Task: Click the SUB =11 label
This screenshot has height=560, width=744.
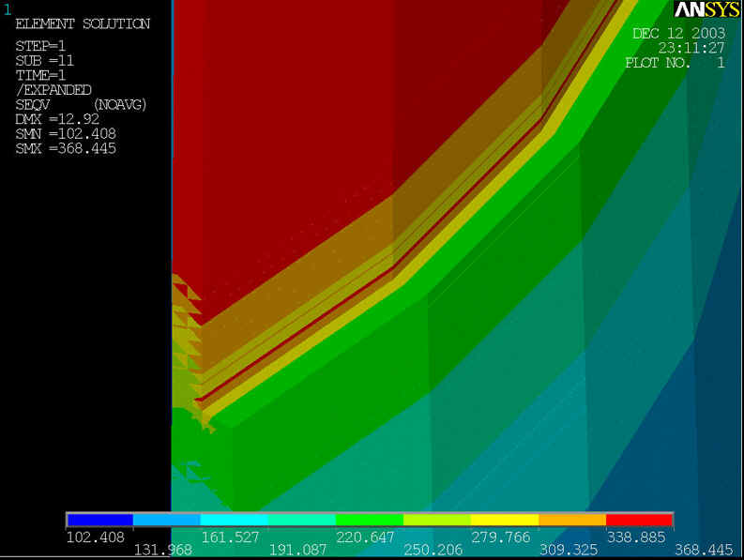Action: click(45, 61)
